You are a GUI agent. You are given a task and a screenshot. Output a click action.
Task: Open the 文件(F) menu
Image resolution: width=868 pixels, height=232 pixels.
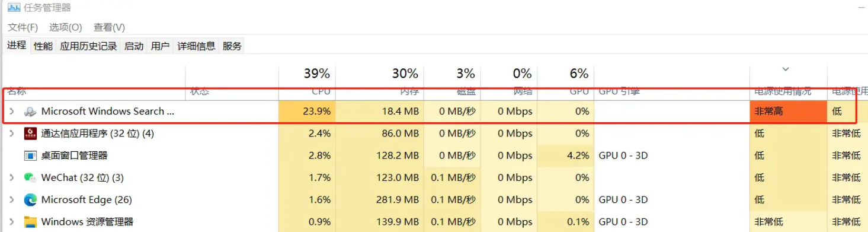[23, 27]
